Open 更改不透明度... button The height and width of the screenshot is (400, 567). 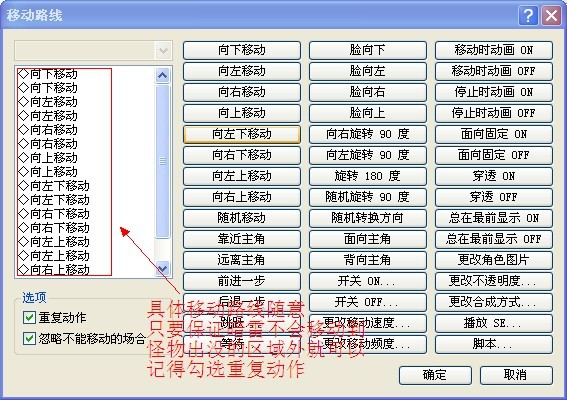494,281
